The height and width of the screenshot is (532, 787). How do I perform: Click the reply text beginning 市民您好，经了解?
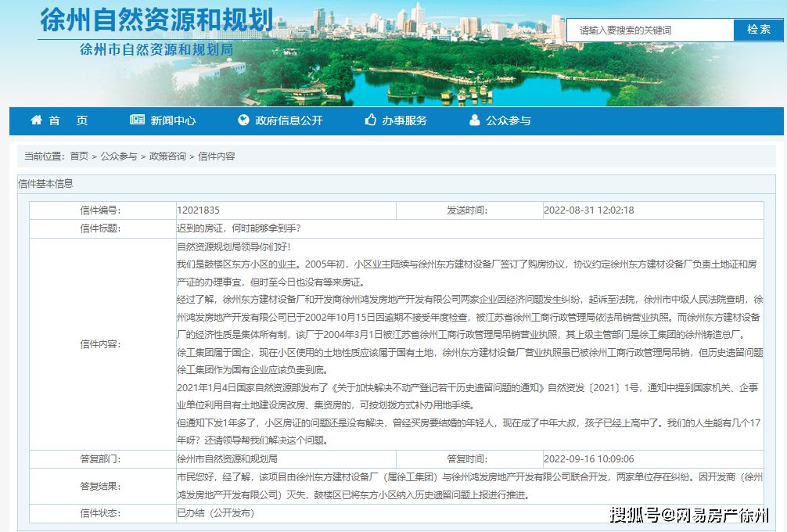click(x=470, y=486)
